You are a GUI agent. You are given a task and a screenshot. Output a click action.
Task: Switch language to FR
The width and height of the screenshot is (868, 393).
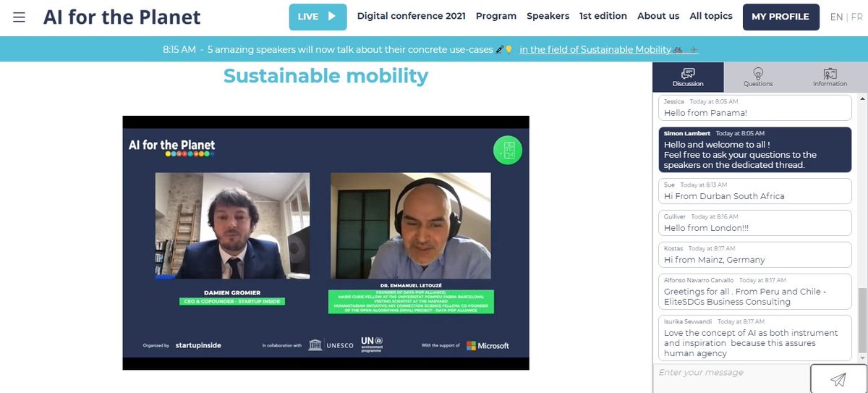click(856, 17)
